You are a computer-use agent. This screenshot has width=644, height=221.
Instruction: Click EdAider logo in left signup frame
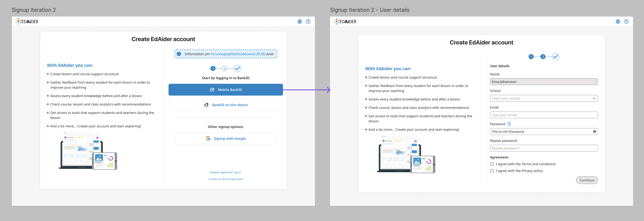27,22
